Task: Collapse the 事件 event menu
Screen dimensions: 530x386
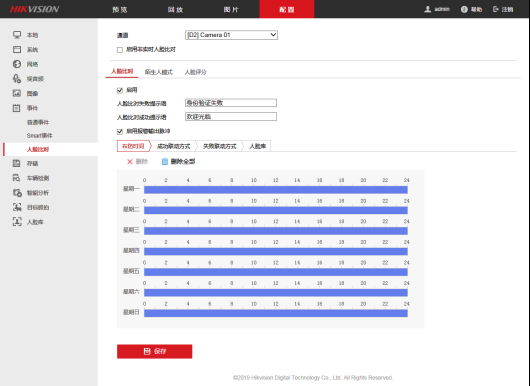Action: pyautogui.click(x=32, y=108)
